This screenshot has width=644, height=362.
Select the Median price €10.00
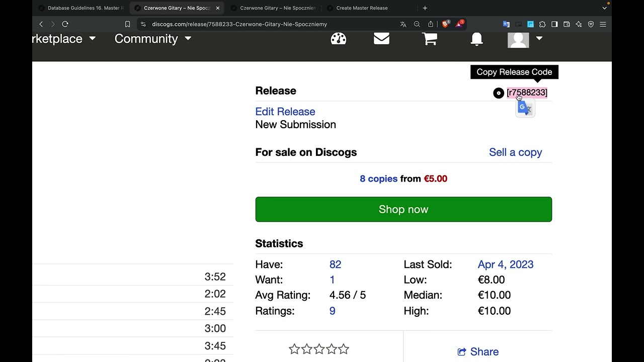click(494, 295)
